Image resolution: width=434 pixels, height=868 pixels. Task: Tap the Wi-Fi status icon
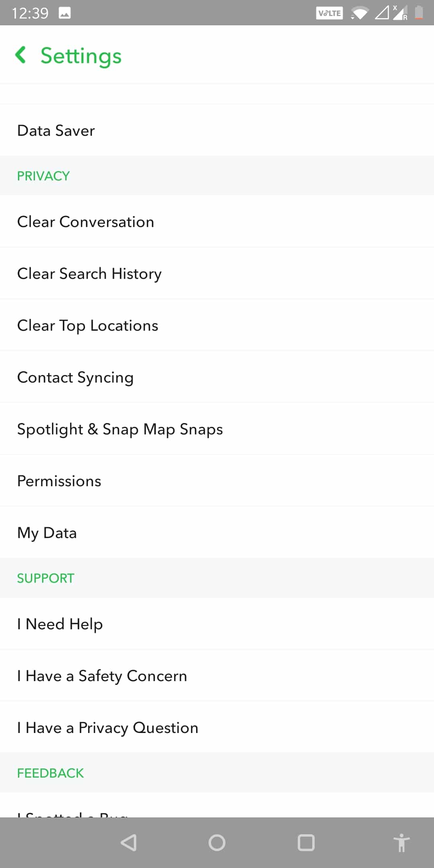[360, 13]
